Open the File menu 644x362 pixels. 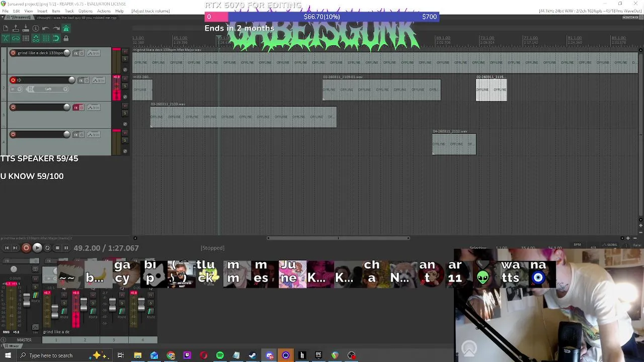(5, 11)
